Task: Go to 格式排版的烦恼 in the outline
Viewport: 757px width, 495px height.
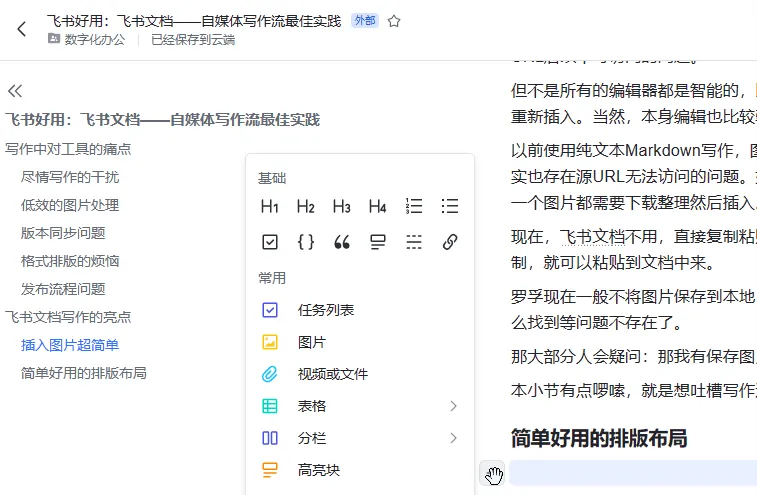Action: pos(70,261)
